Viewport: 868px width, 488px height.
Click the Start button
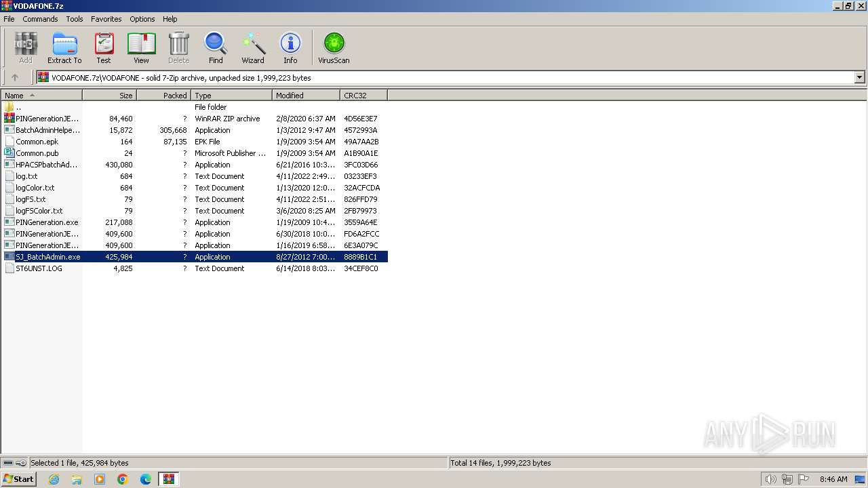(19, 479)
